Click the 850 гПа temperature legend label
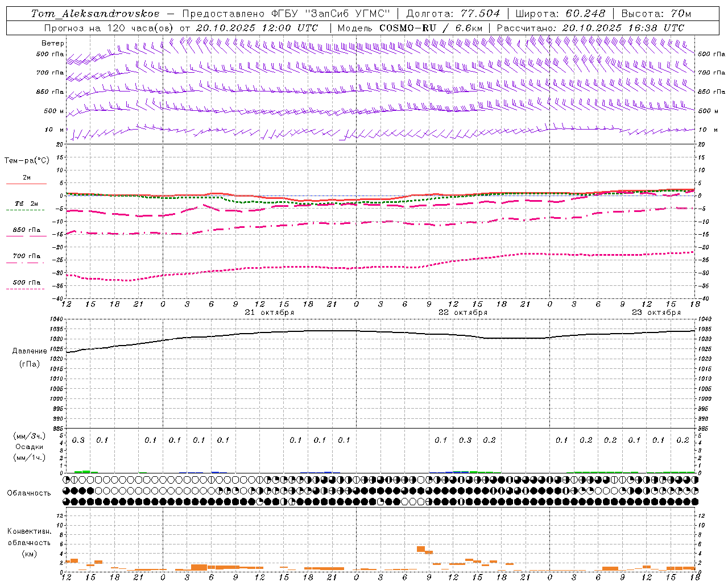Image resolution: width=728 pixels, height=582 pixels. tap(27, 230)
